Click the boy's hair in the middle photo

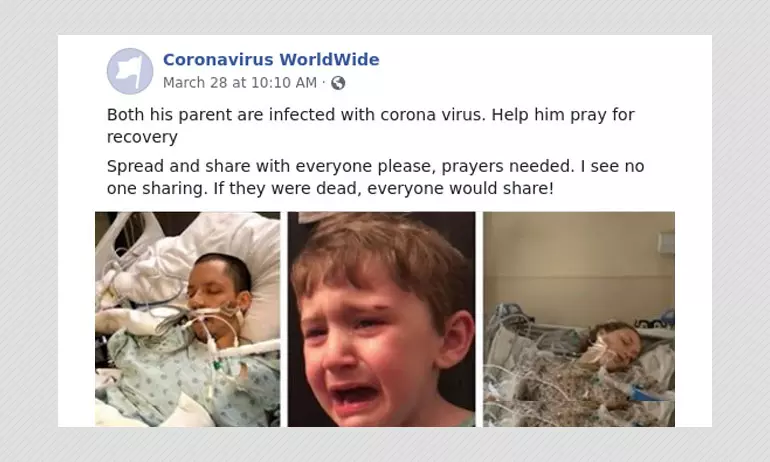(378, 250)
